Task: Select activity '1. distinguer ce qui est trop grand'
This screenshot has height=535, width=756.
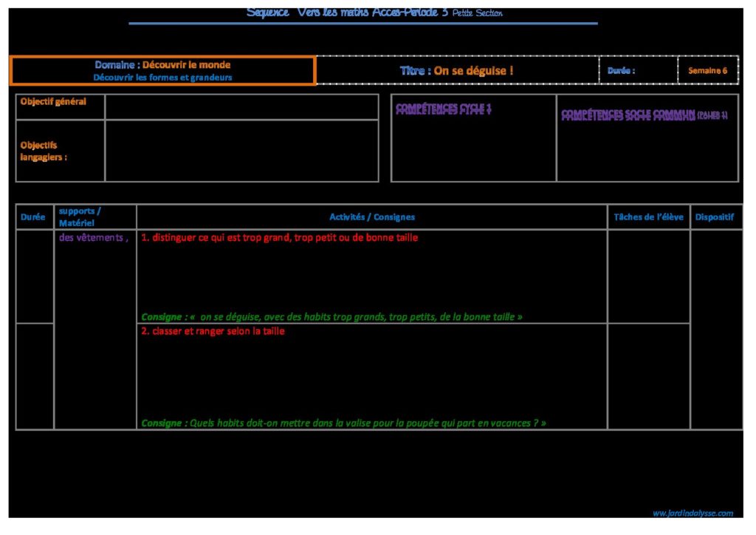Action: 279,238
